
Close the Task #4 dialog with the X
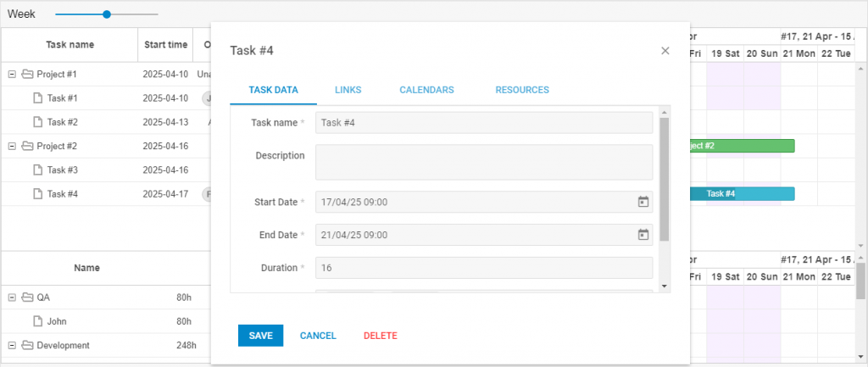pos(665,51)
